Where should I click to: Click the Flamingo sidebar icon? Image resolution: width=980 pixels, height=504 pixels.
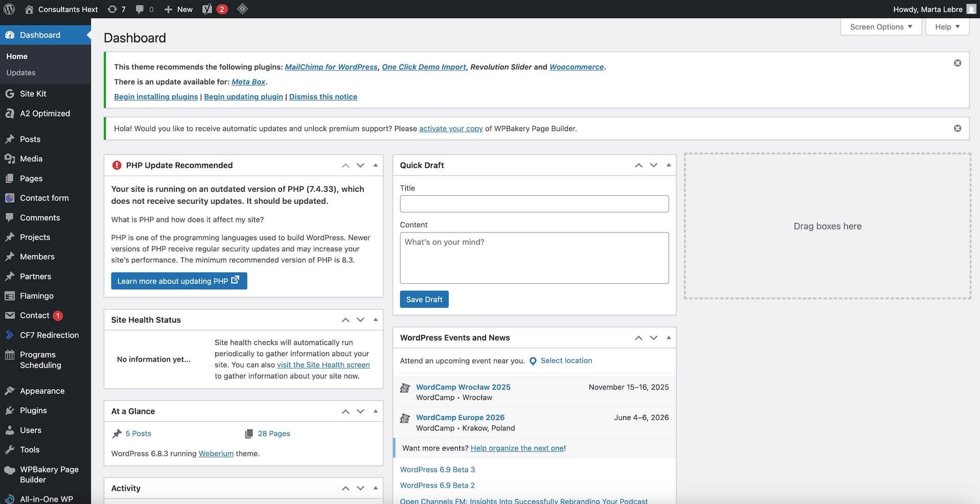tap(10, 295)
